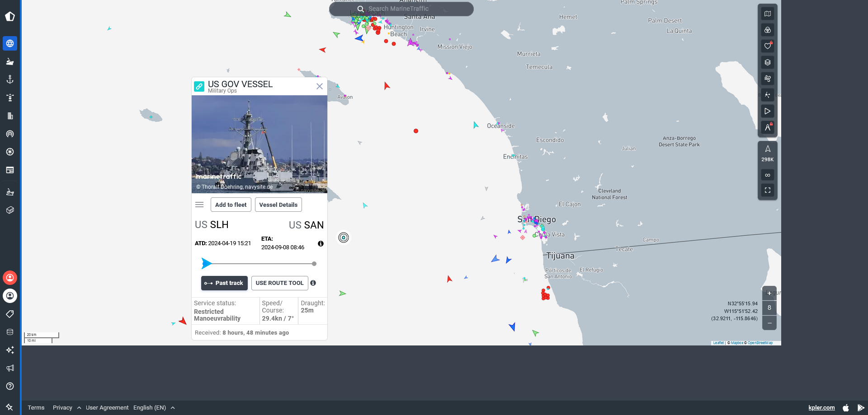
Task: Toggle the wind weather layer icon
Action: [768, 79]
